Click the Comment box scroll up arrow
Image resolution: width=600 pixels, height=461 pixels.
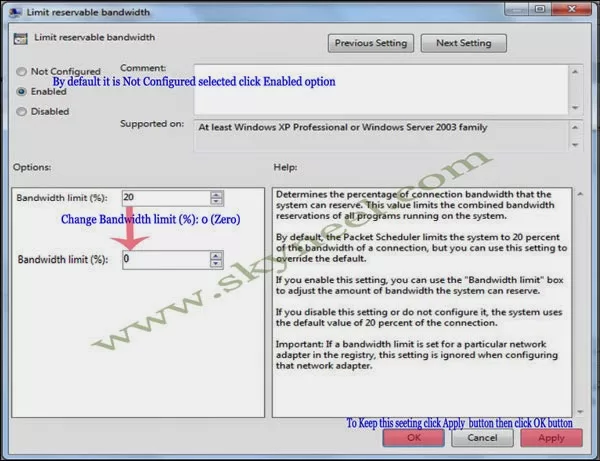coord(575,72)
